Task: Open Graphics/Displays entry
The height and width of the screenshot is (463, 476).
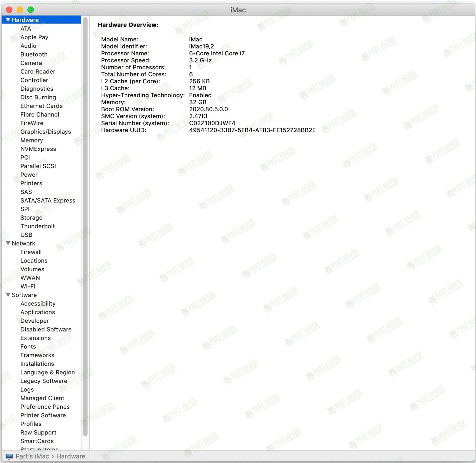Action: pyautogui.click(x=46, y=132)
